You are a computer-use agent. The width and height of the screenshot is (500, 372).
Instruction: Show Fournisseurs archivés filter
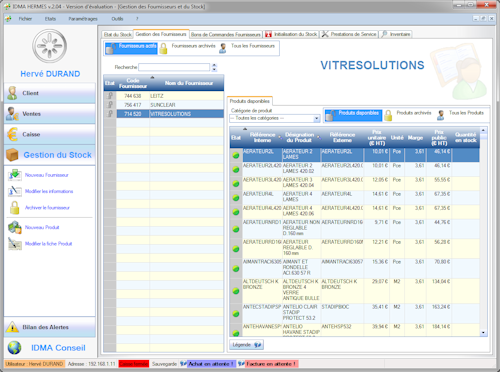(x=187, y=49)
